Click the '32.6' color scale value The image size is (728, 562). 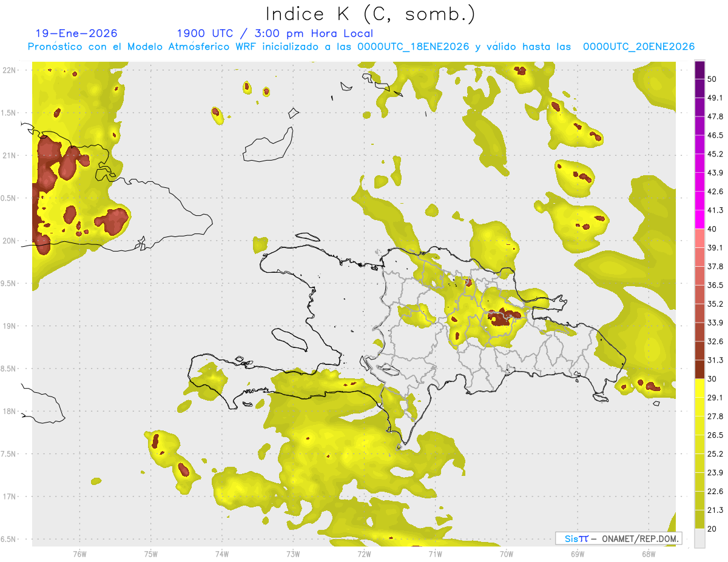[x=716, y=341]
